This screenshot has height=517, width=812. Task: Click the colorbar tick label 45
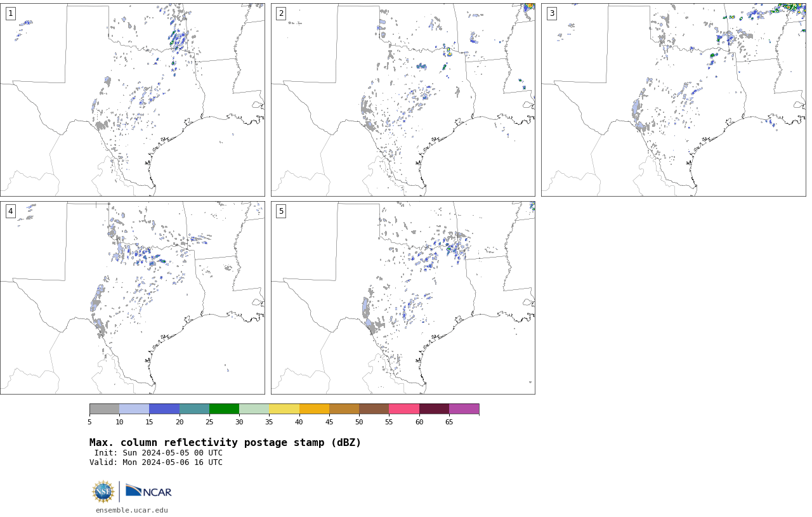(x=329, y=422)
